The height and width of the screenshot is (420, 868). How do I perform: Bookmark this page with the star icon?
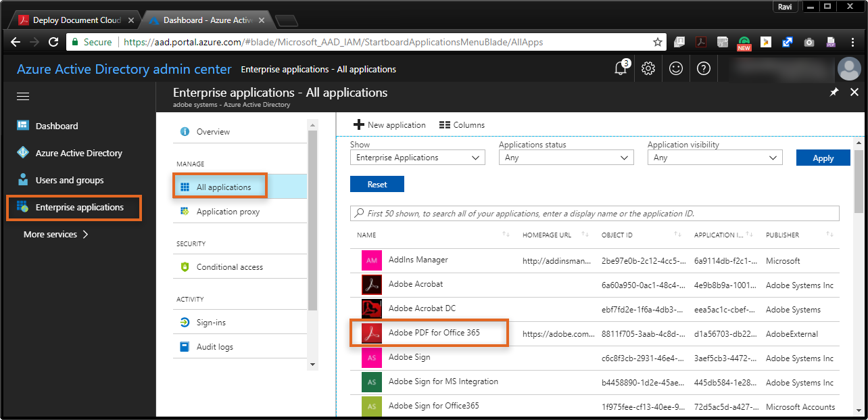coord(657,42)
